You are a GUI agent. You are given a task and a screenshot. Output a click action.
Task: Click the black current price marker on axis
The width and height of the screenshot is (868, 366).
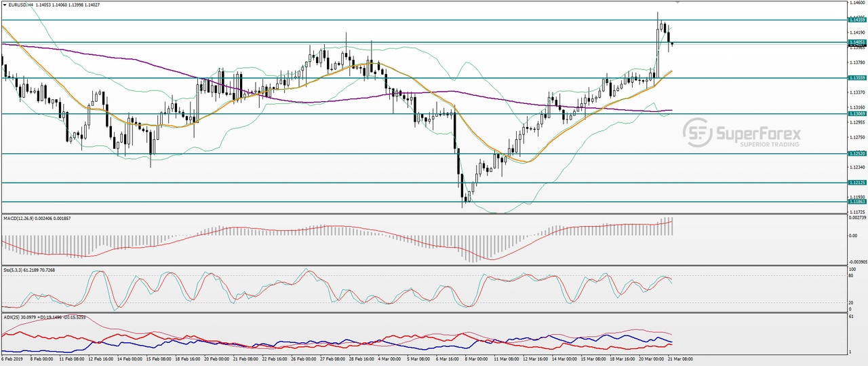coord(857,45)
